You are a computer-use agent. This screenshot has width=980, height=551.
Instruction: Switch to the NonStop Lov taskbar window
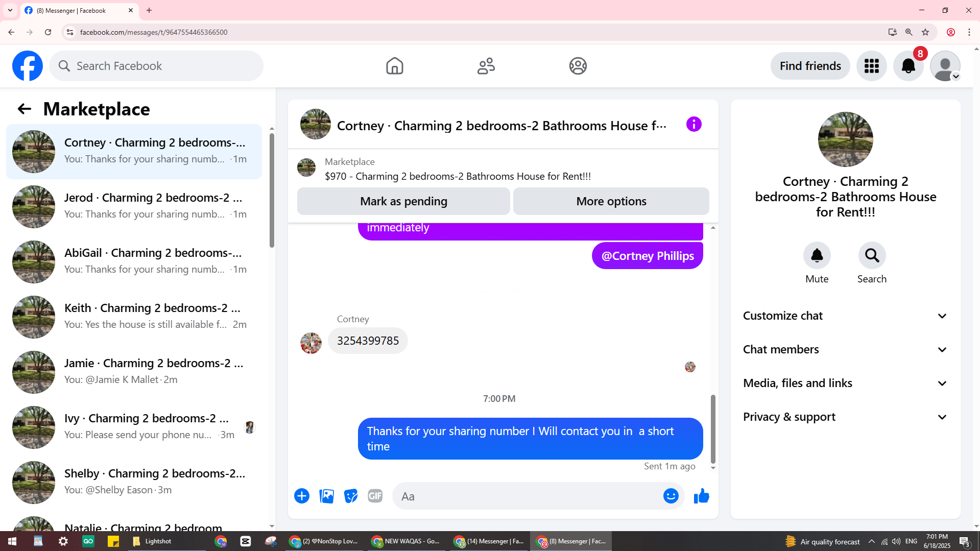click(324, 541)
